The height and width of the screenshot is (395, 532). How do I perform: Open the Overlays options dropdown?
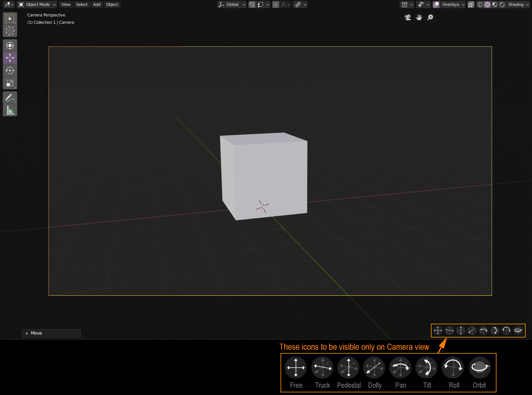click(x=453, y=4)
